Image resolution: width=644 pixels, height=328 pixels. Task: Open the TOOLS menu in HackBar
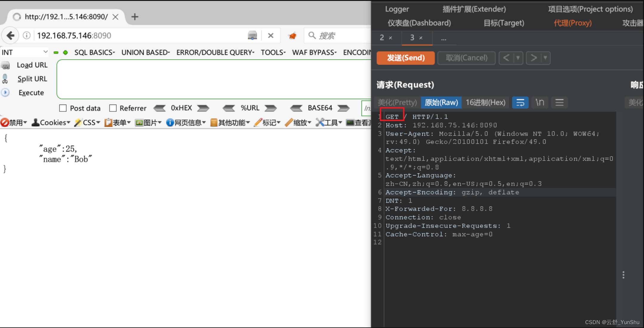[273, 52]
